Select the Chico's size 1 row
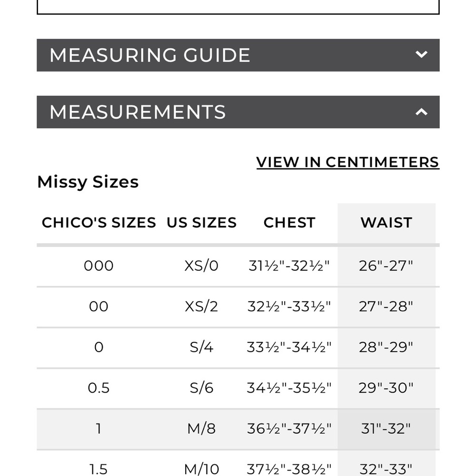 238,429
